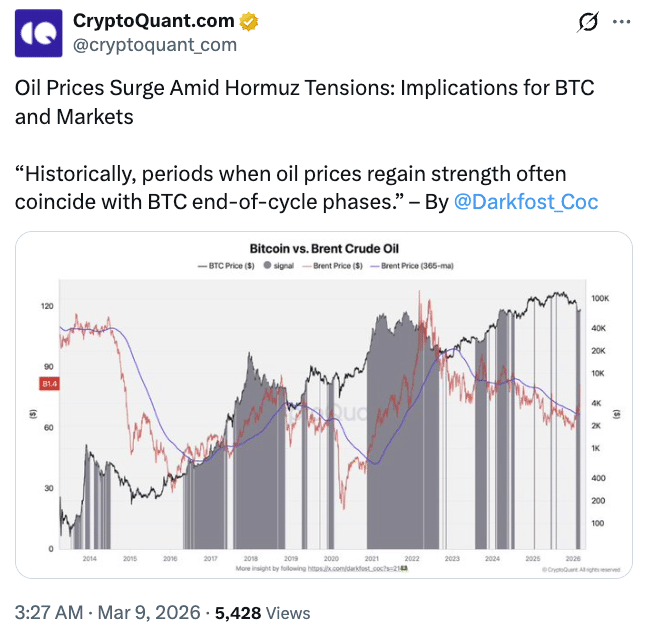Click the CryptoQuant copyright watermark text
The image size is (652, 640).
tap(583, 570)
